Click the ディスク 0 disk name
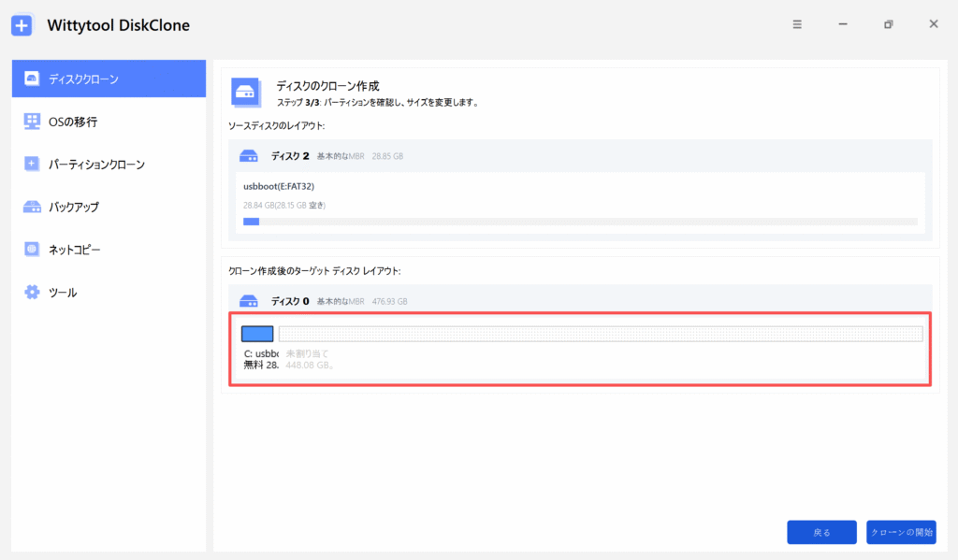958x560 pixels. coord(290,302)
